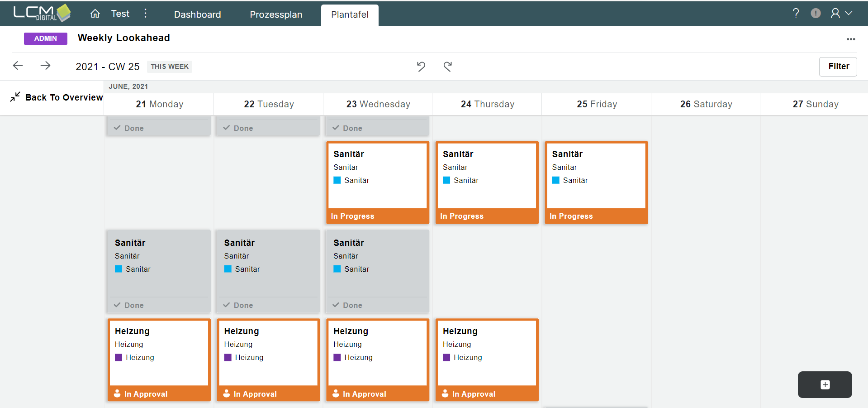
Task: Switch to the Dashboard tab
Action: [197, 14]
